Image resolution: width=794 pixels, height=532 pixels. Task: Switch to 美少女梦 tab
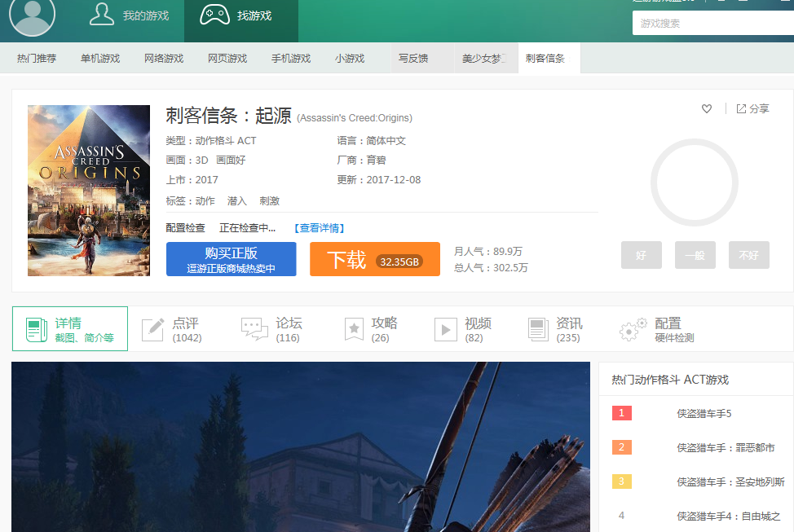[486, 58]
